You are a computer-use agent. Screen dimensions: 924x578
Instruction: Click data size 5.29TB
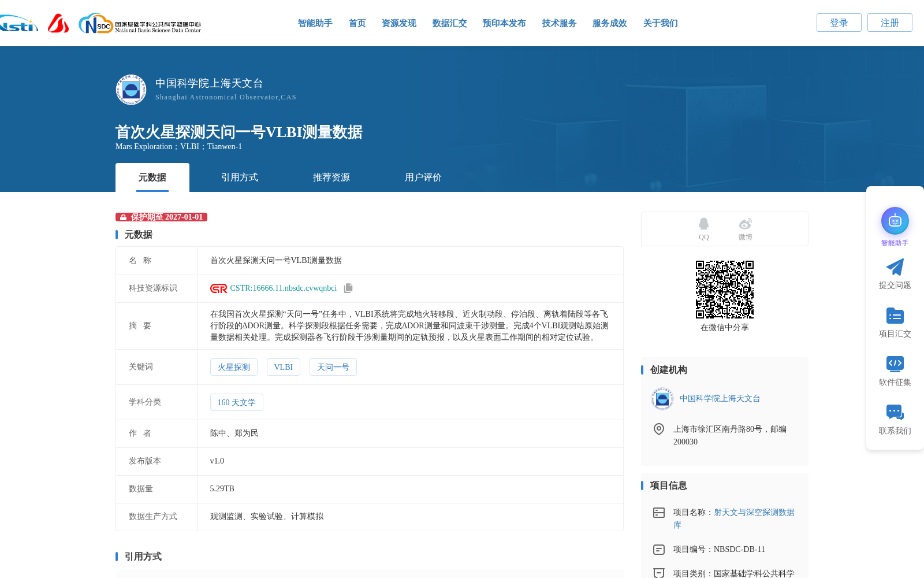click(222, 489)
